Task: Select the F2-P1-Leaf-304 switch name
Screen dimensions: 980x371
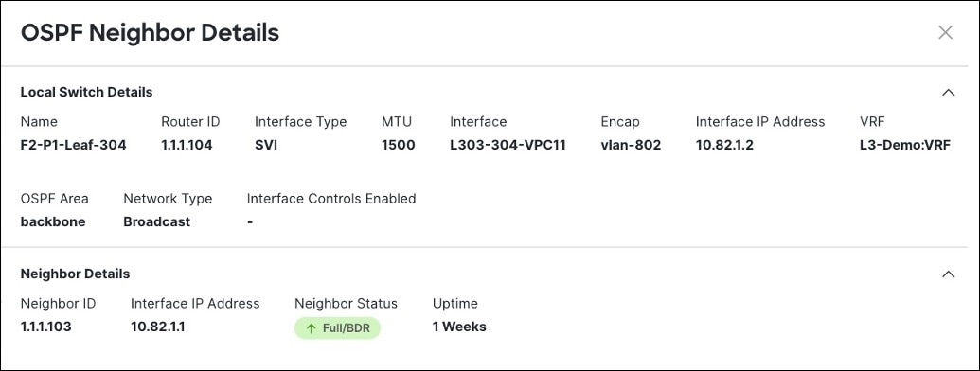Action: (x=73, y=146)
